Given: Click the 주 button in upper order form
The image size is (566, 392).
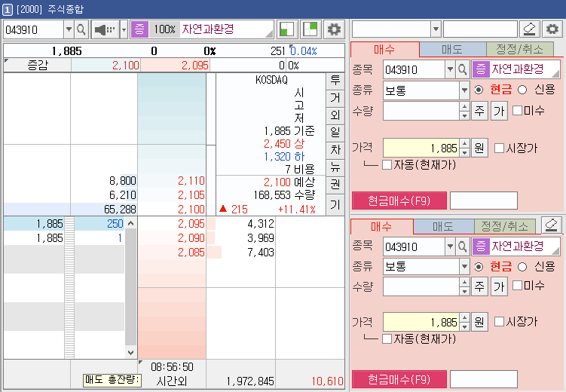Looking at the screenshot, I should (x=479, y=111).
